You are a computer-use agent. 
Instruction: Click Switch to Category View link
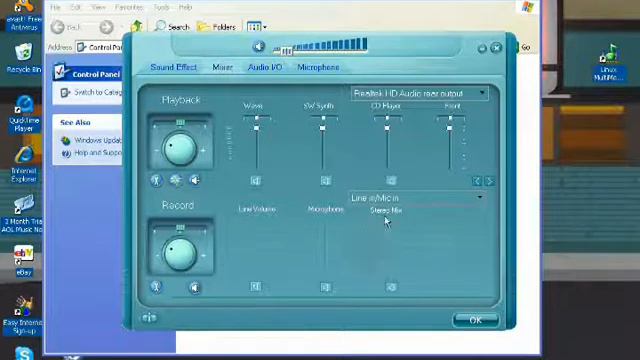point(97,92)
